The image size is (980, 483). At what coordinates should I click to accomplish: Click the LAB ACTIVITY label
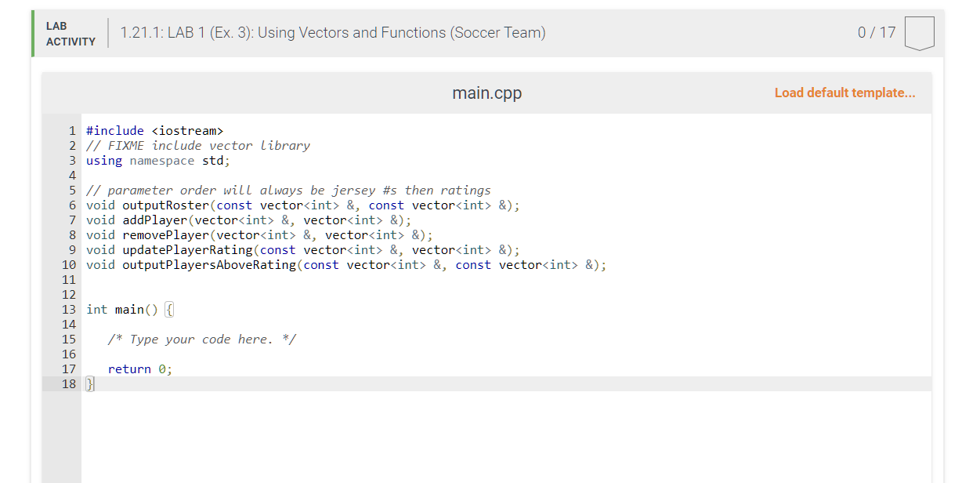pos(68,32)
